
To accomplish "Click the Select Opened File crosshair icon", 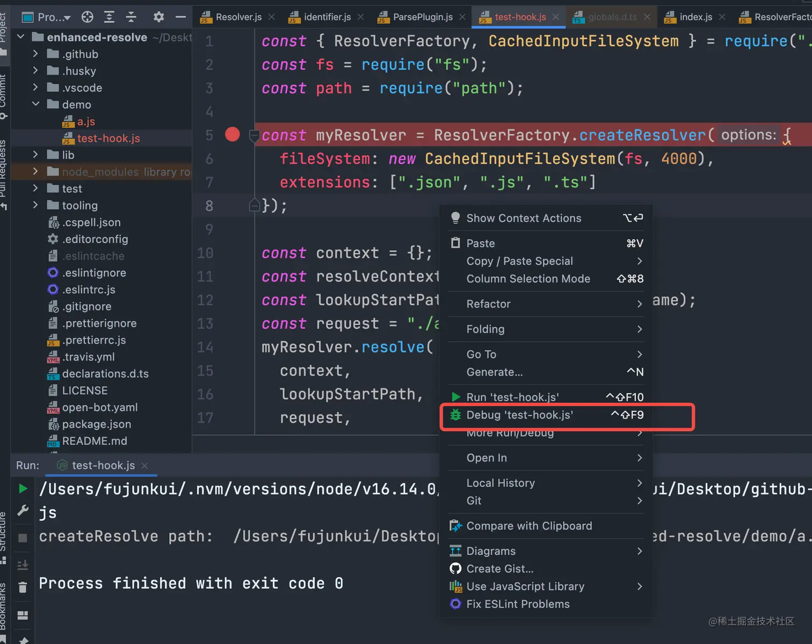I will [x=88, y=17].
